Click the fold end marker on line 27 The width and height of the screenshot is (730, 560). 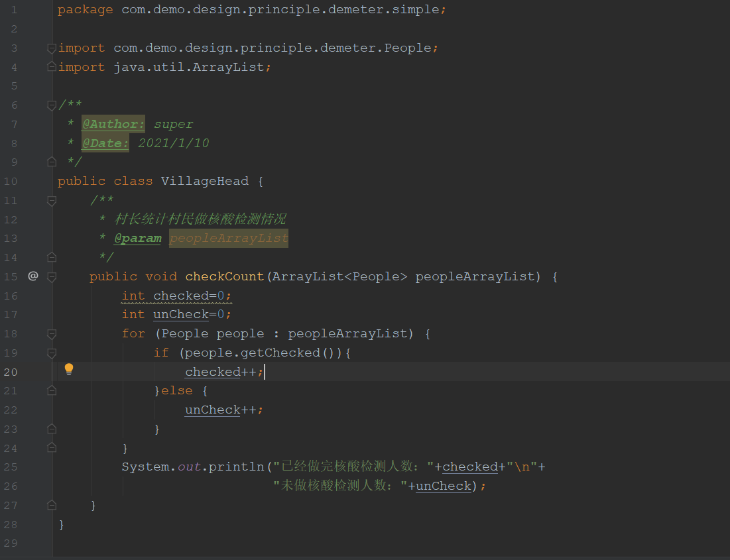pos(52,505)
